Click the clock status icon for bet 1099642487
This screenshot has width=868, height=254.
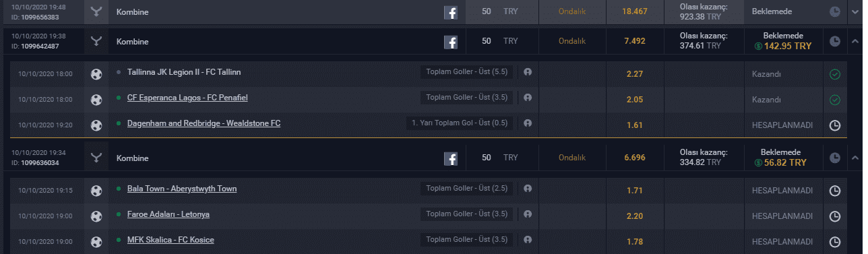coord(835,42)
